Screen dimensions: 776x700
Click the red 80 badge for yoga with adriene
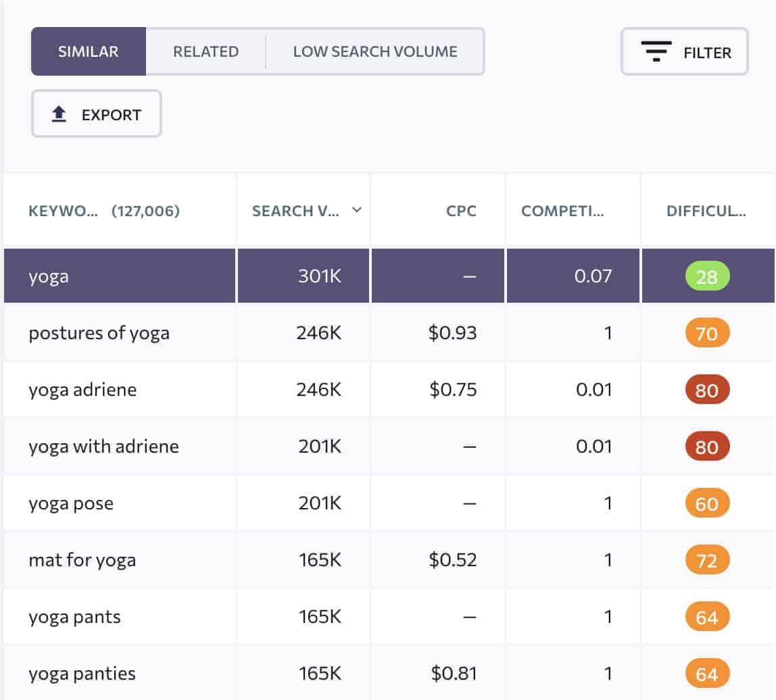706,446
